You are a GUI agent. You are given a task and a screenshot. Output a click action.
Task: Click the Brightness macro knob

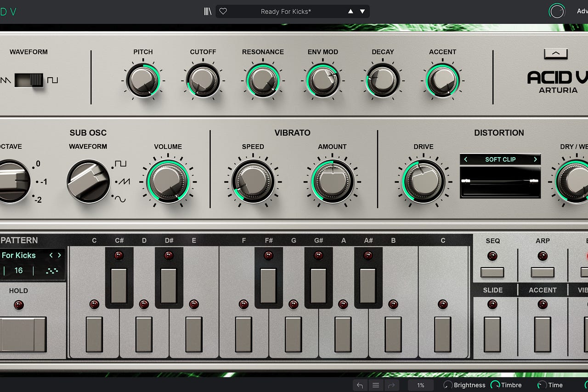[x=448, y=385]
